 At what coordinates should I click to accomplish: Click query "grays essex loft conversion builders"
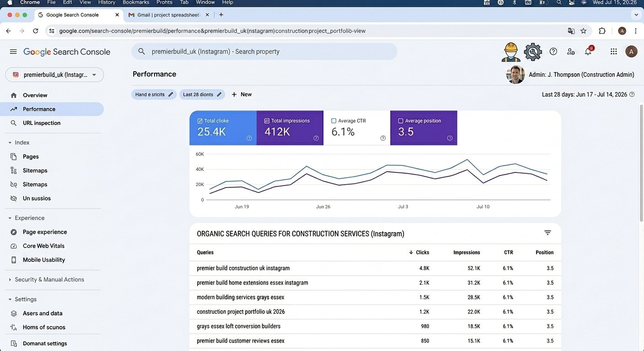point(238,326)
